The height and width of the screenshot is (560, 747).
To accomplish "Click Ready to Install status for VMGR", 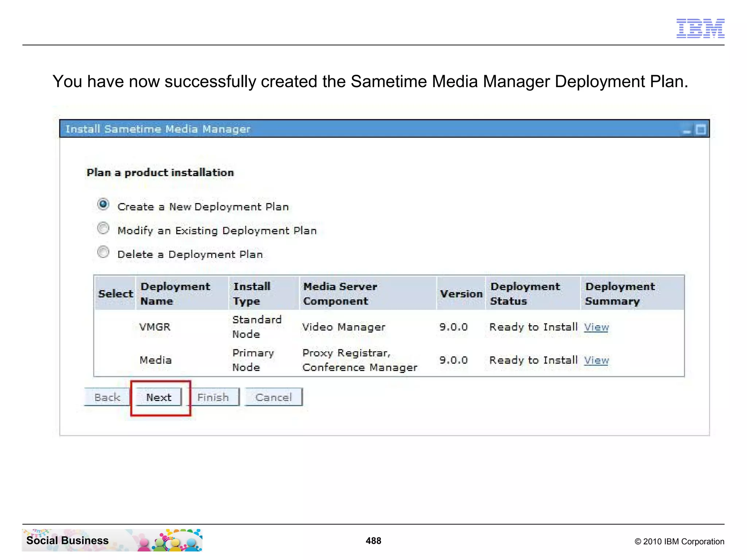I will tap(533, 327).
